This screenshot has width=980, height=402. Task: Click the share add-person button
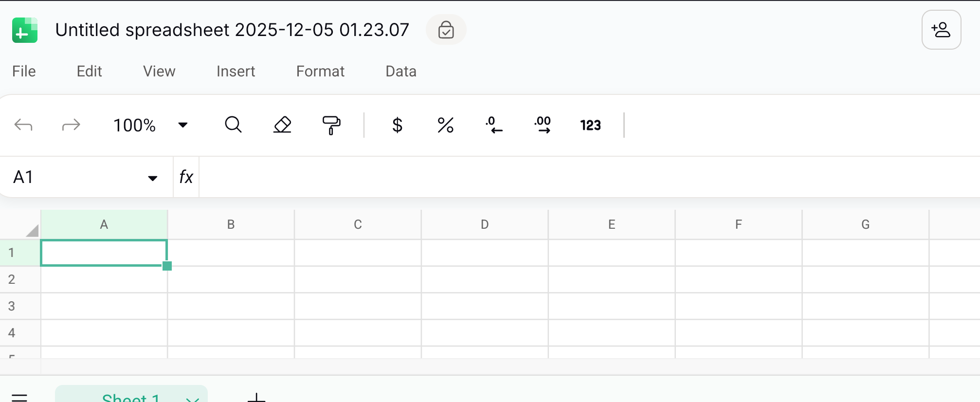point(941,30)
